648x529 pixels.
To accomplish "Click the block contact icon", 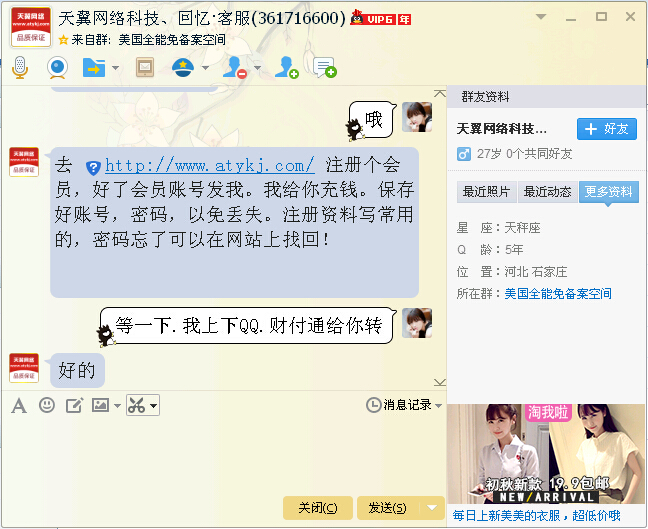I will (x=235, y=67).
